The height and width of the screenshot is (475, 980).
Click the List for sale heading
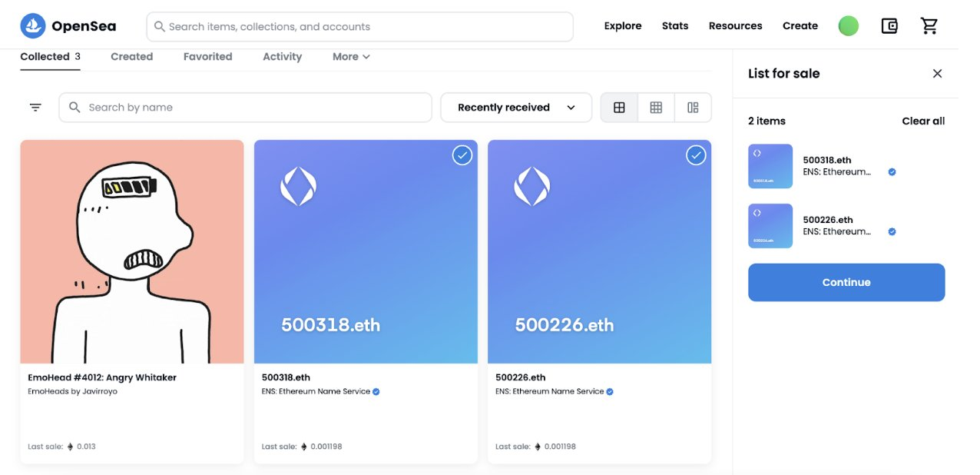click(x=783, y=74)
